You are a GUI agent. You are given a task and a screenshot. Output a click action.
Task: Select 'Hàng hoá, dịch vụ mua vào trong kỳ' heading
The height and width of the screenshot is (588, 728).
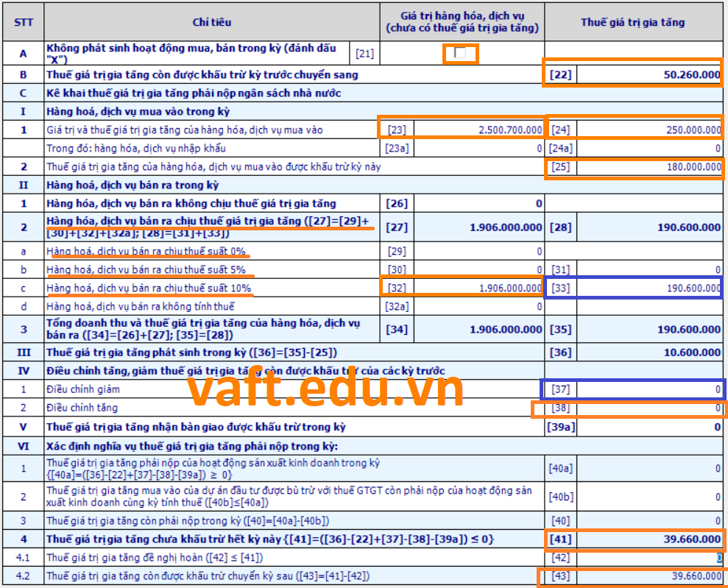(x=138, y=111)
